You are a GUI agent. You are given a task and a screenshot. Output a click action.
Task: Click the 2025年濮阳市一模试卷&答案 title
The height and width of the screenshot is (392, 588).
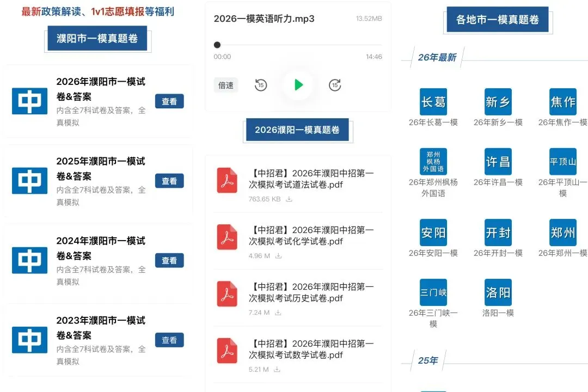point(101,168)
